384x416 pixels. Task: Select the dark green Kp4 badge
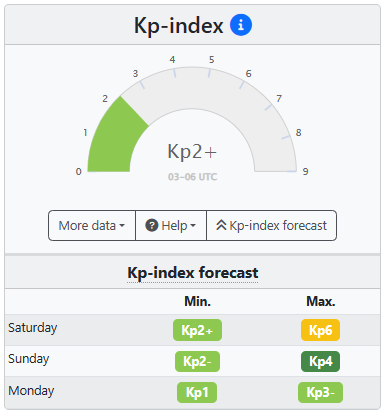point(320,361)
